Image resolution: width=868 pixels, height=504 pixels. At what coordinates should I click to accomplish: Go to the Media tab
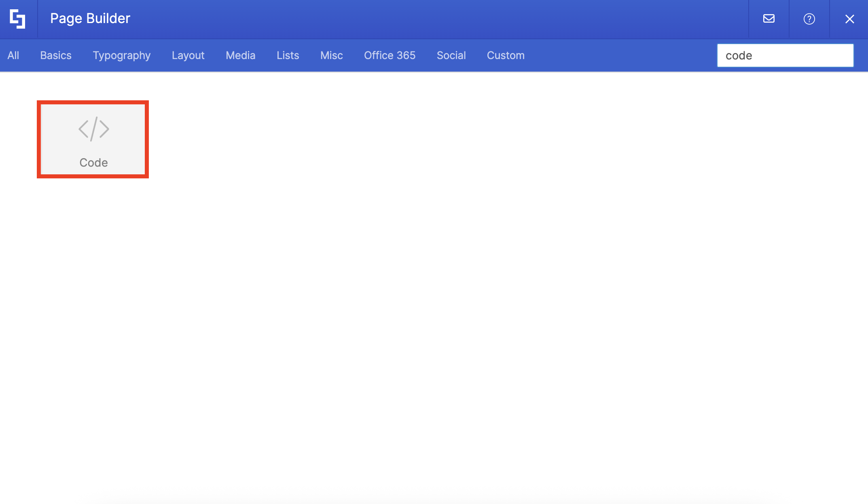point(240,55)
